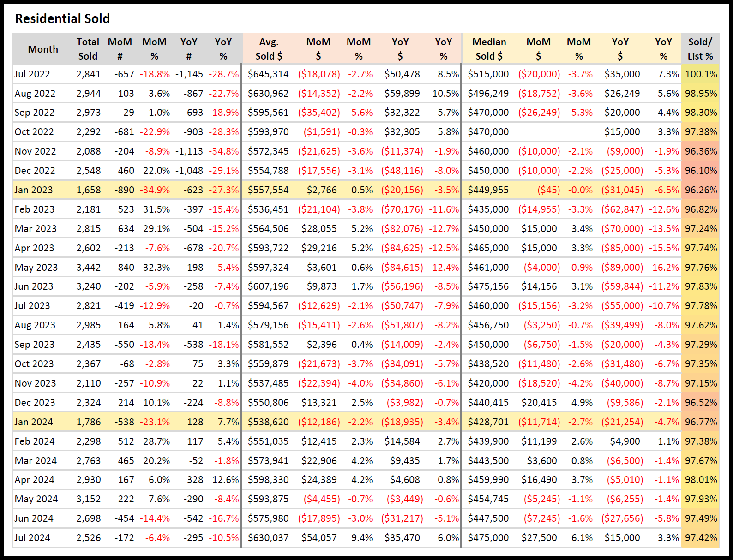The height and width of the screenshot is (560, 733).
Task: Click the ($85,000) median YoY cell
Action: (x=622, y=248)
